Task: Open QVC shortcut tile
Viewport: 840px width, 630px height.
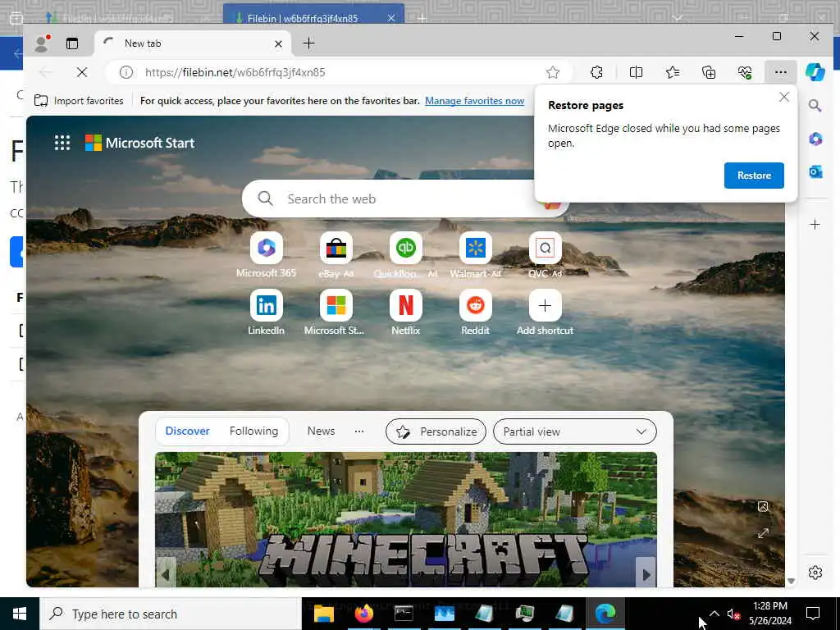Action: point(545,255)
